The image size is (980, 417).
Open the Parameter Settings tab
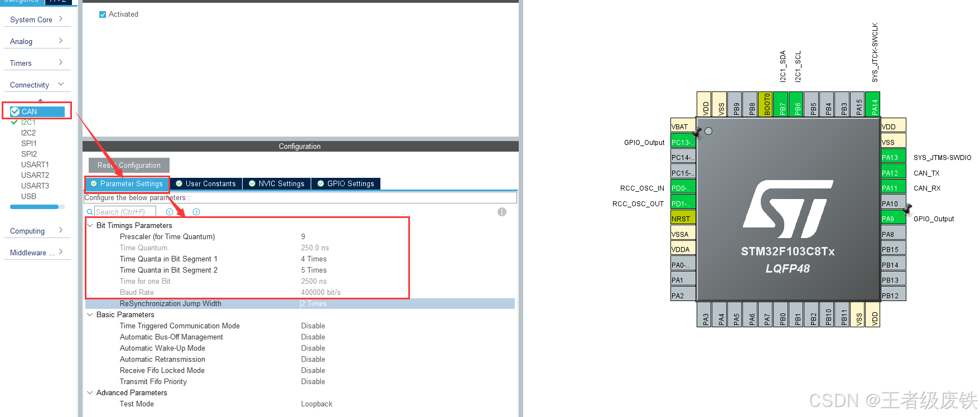[x=127, y=183]
